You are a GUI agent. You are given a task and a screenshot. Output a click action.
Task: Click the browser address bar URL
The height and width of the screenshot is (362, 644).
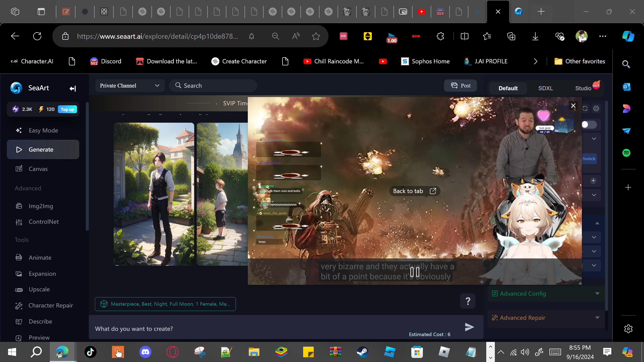(157, 36)
